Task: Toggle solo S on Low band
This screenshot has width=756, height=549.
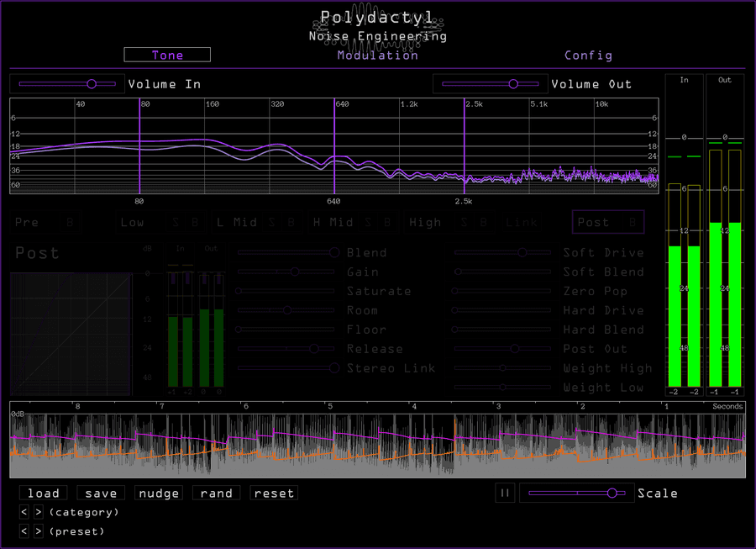Action: tap(176, 223)
